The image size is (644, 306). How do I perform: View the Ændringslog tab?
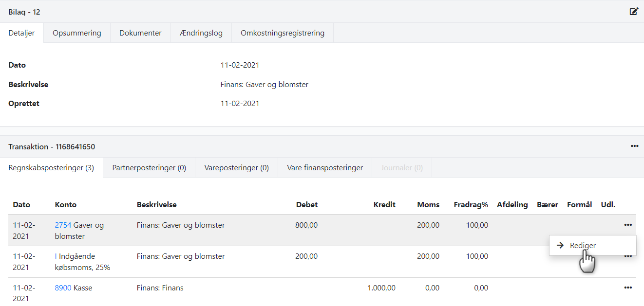[201, 33]
